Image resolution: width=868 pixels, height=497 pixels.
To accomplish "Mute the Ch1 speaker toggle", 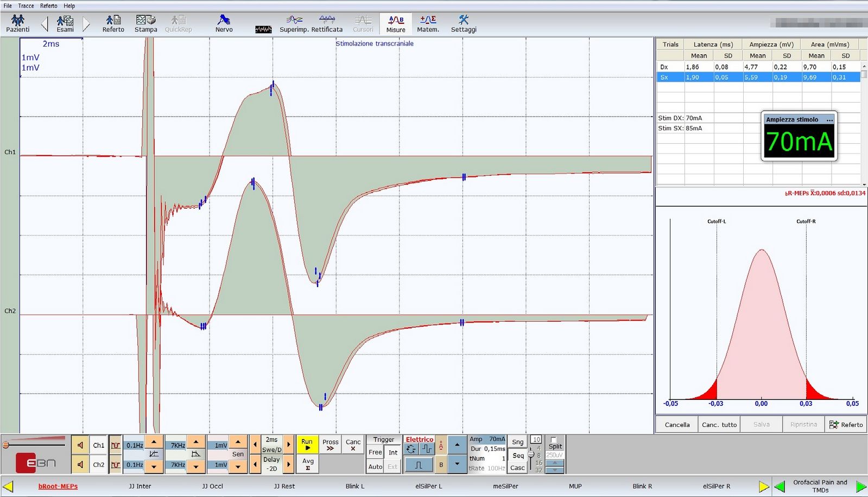I will [80, 445].
